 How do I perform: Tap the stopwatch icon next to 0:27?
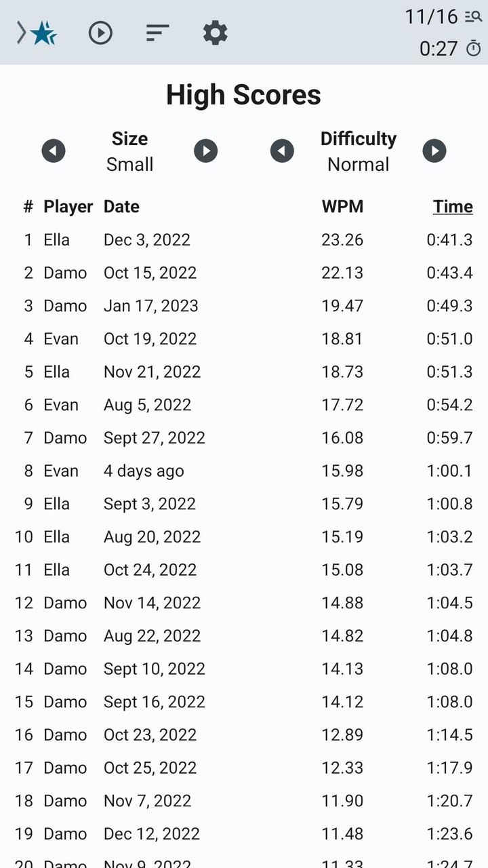click(x=473, y=49)
